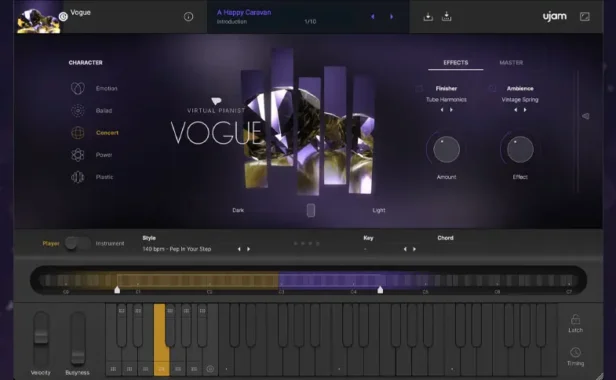Image resolution: width=616 pixels, height=380 pixels.
Task: Select previous Finisher mode arrow
Action: (442, 110)
